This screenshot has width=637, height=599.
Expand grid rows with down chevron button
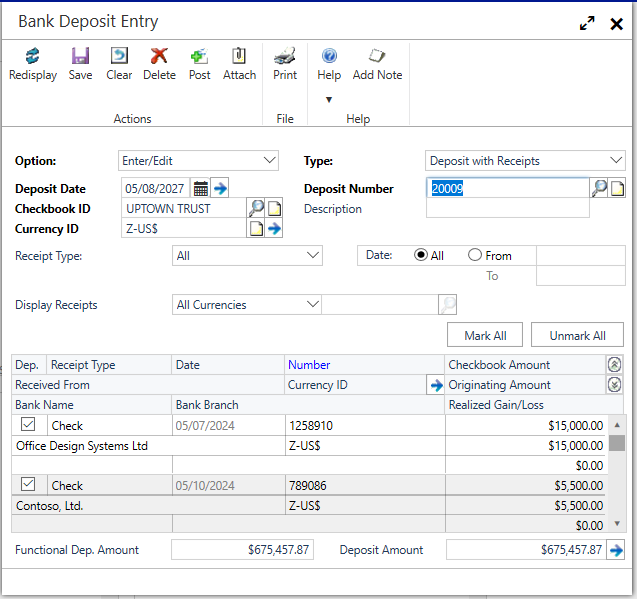coord(614,384)
